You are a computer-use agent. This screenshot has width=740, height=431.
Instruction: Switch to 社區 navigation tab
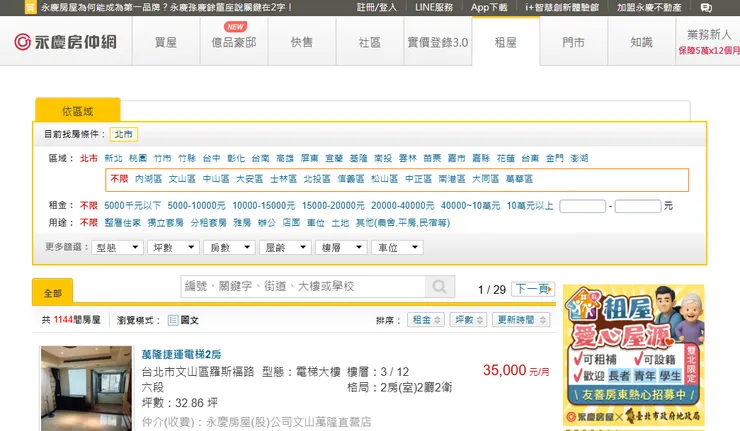[370, 42]
